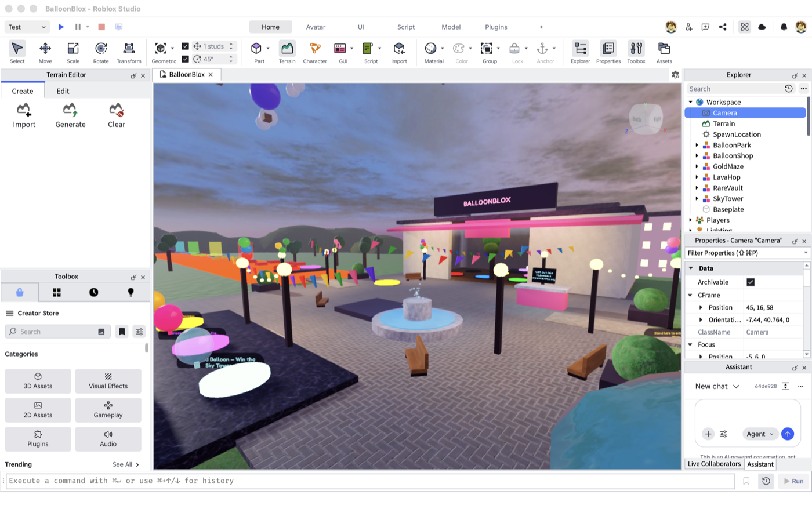The width and height of the screenshot is (812, 509).
Task: Open the Import tool
Action: pyautogui.click(x=399, y=52)
